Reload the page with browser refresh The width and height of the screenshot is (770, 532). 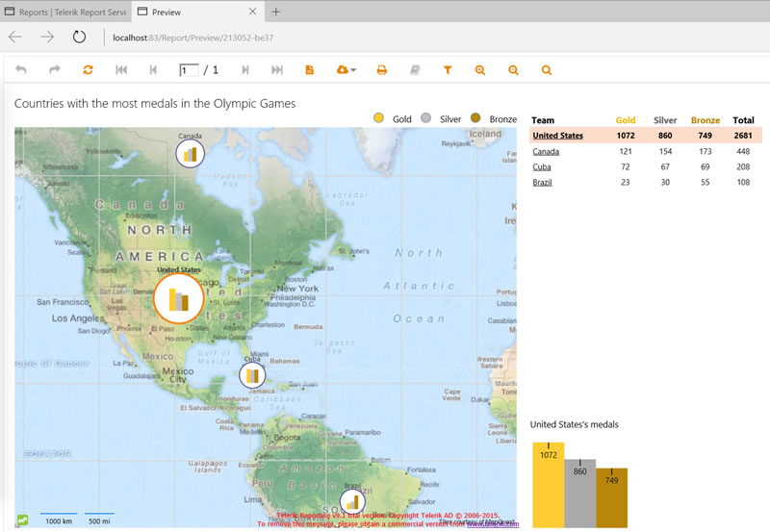point(79,37)
